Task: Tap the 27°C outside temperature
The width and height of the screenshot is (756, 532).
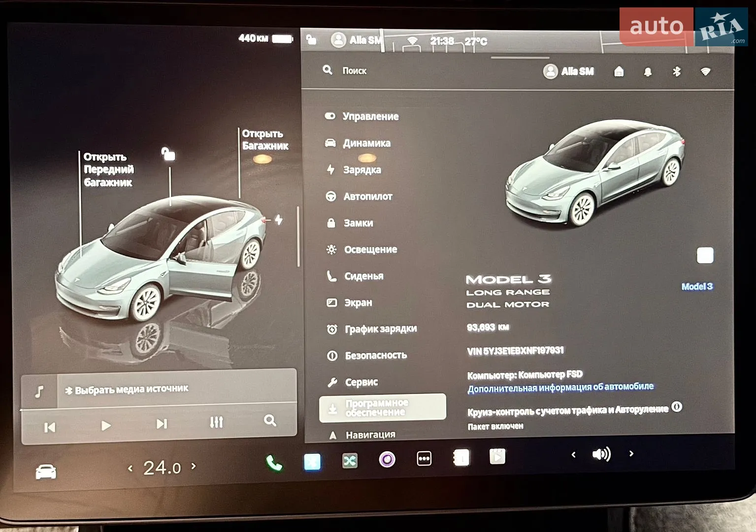Action: (x=476, y=41)
